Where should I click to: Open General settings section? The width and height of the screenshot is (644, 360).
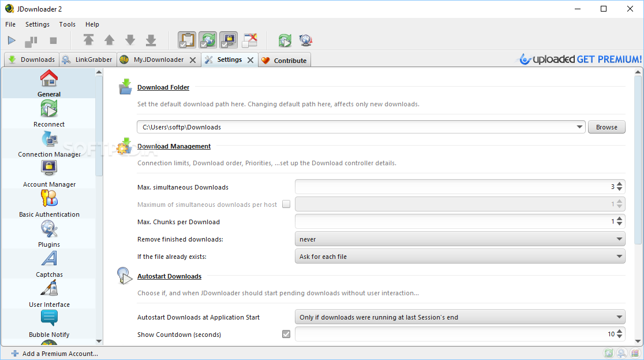(x=49, y=84)
